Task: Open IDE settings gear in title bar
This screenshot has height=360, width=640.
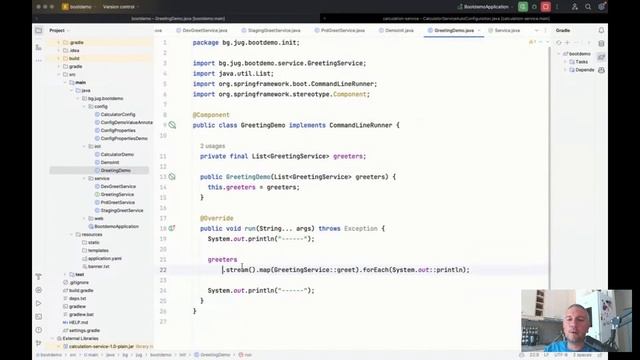Action: 602,7
